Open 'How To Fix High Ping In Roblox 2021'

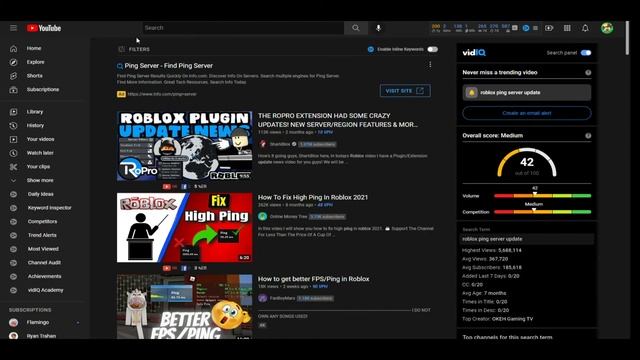pos(313,197)
